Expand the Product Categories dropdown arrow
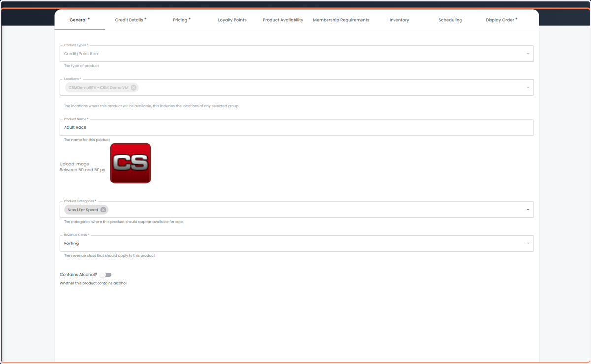The height and width of the screenshot is (364, 591). click(528, 210)
